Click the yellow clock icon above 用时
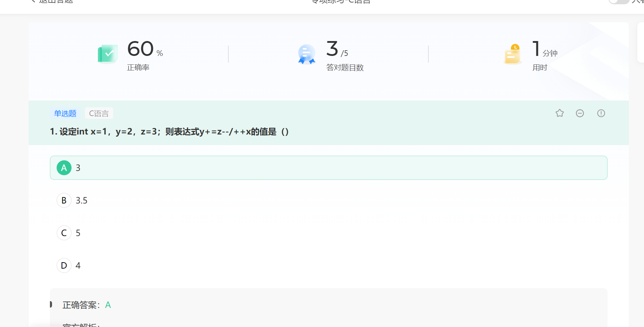 point(512,54)
